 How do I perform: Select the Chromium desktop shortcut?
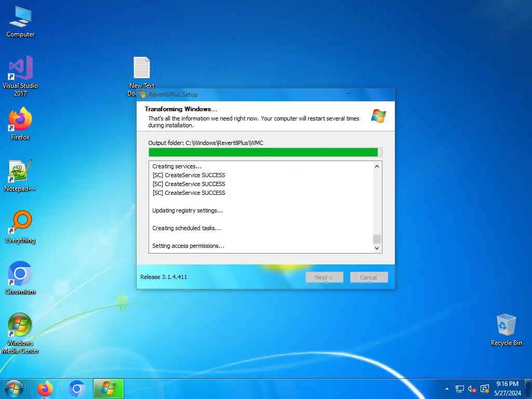[x=20, y=278]
